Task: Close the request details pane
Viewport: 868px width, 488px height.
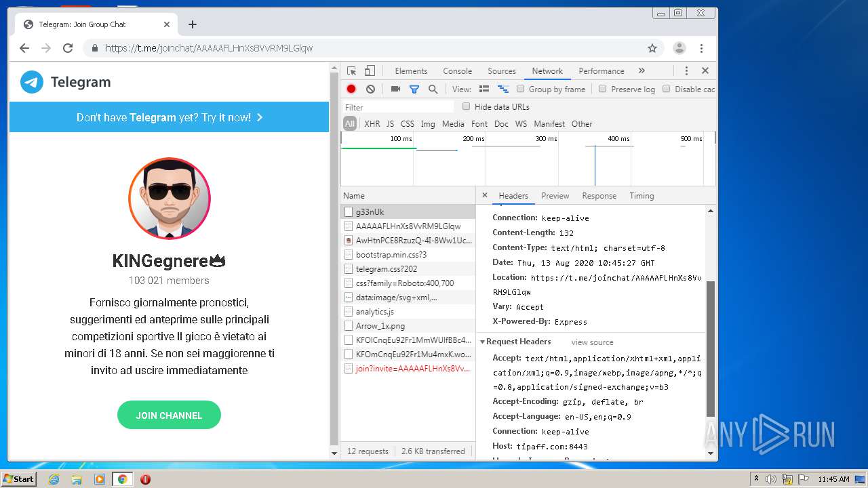Action: (485, 195)
